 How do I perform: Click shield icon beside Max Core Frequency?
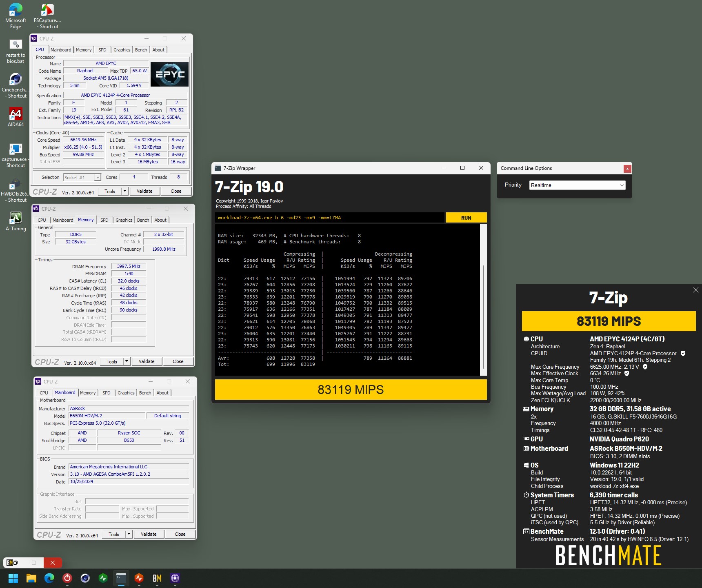click(x=645, y=367)
